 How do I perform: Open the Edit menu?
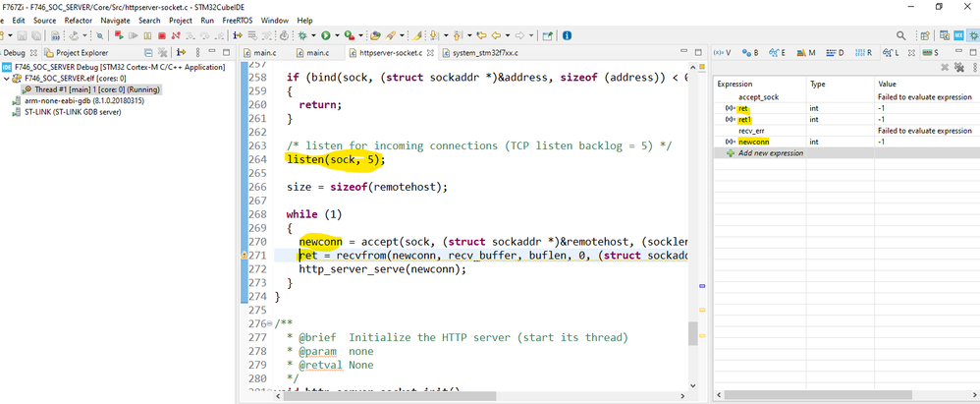19,20
